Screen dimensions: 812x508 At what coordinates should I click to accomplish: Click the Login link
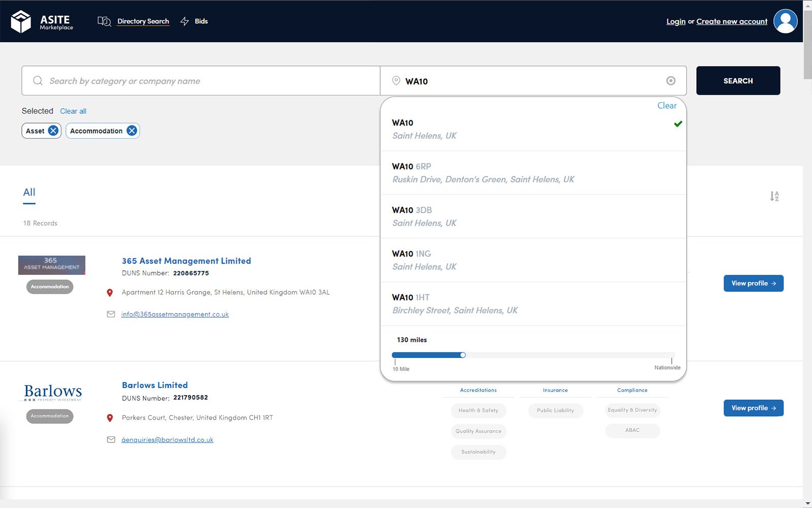(x=675, y=21)
